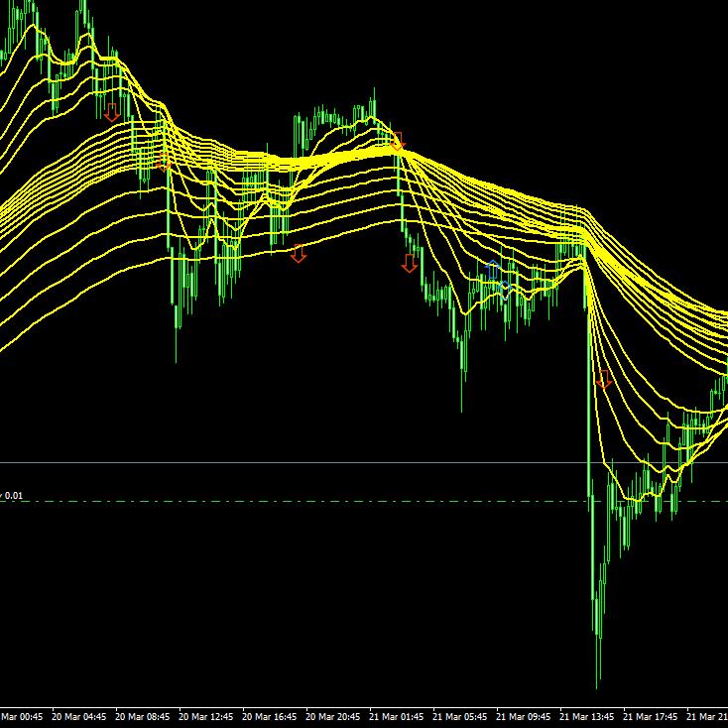Click the lowest candle wick on the chart
Viewport: 728px width, 728px height.
[597, 674]
